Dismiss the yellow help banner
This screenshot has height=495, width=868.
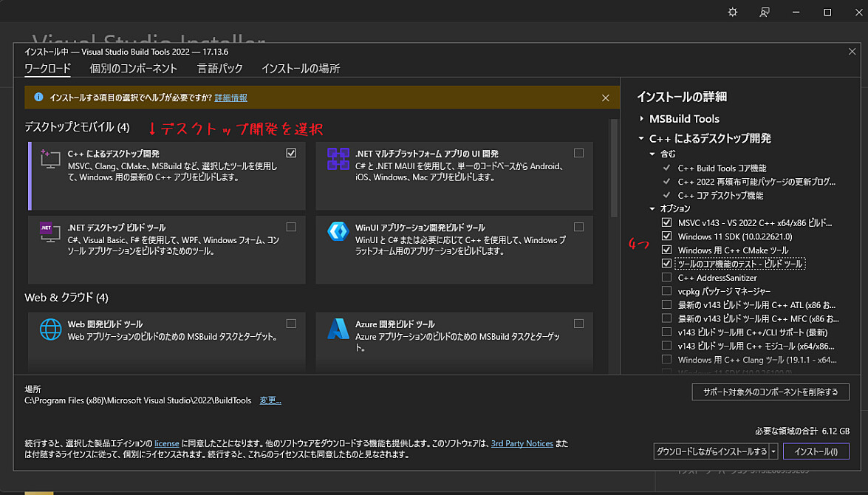tap(606, 98)
